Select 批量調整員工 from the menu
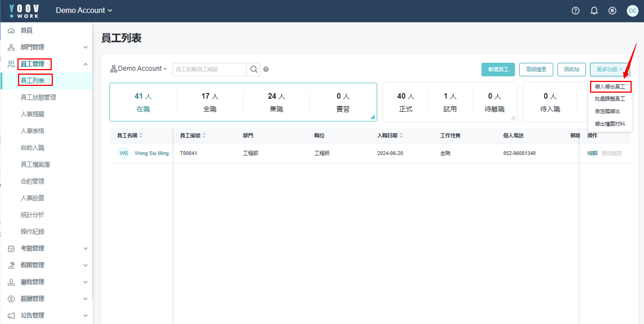This screenshot has width=644, height=324. point(610,99)
